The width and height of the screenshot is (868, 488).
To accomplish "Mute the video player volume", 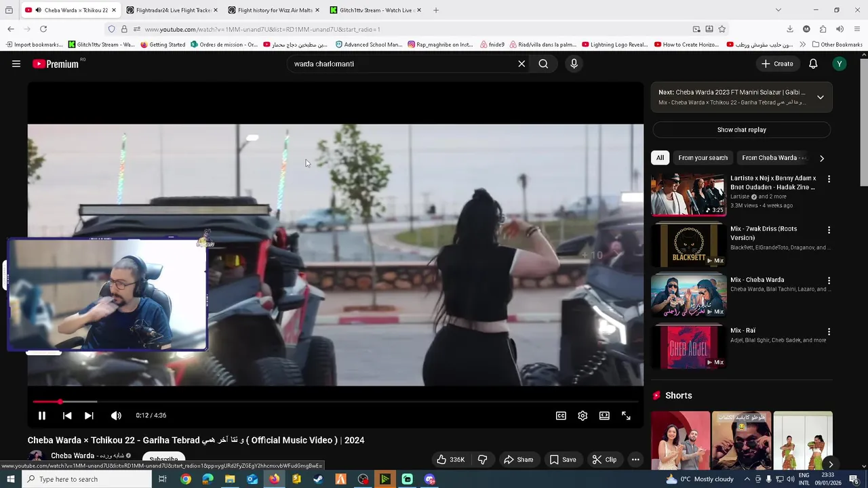I will (116, 415).
